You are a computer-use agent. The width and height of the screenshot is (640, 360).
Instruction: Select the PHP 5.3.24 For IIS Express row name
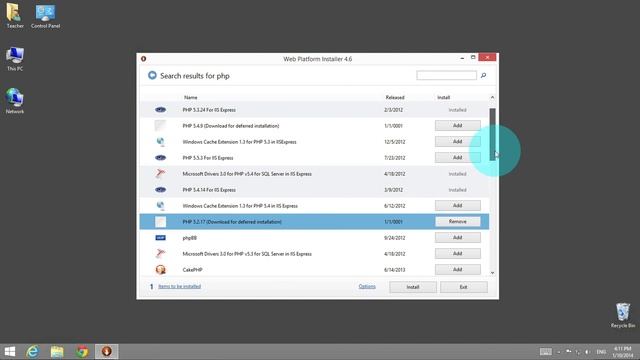[x=209, y=110]
